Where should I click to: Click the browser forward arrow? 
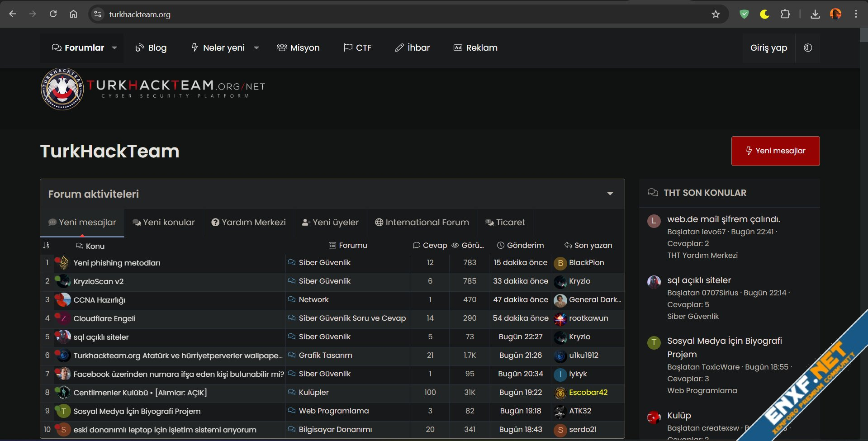[x=33, y=14]
